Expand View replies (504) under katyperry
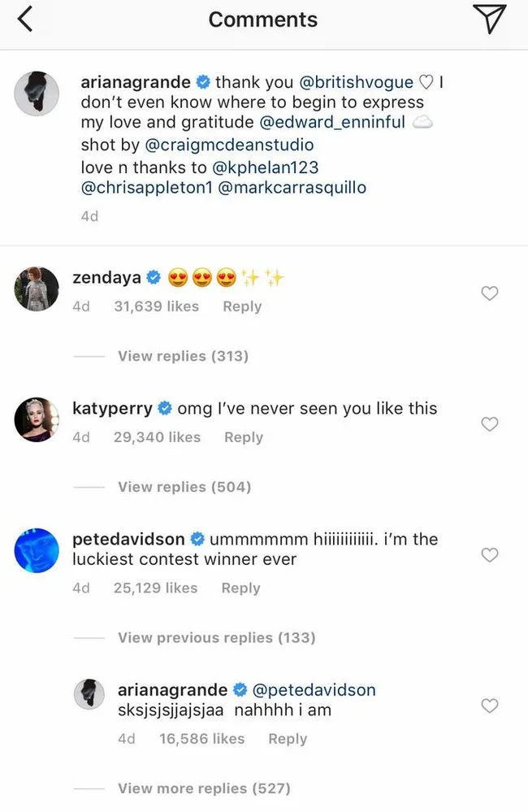Image resolution: width=528 pixels, height=812 pixels. (x=184, y=487)
